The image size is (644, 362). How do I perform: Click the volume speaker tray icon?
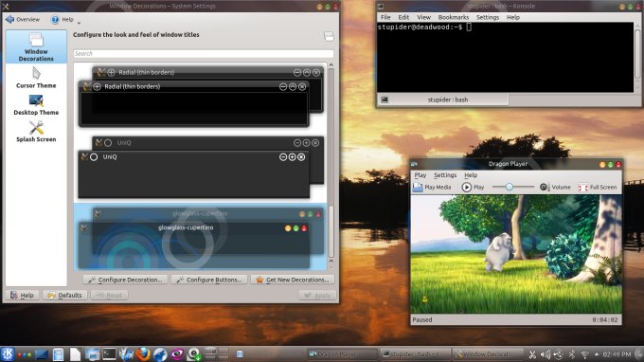pyautogui.click(x=545, y=354)
